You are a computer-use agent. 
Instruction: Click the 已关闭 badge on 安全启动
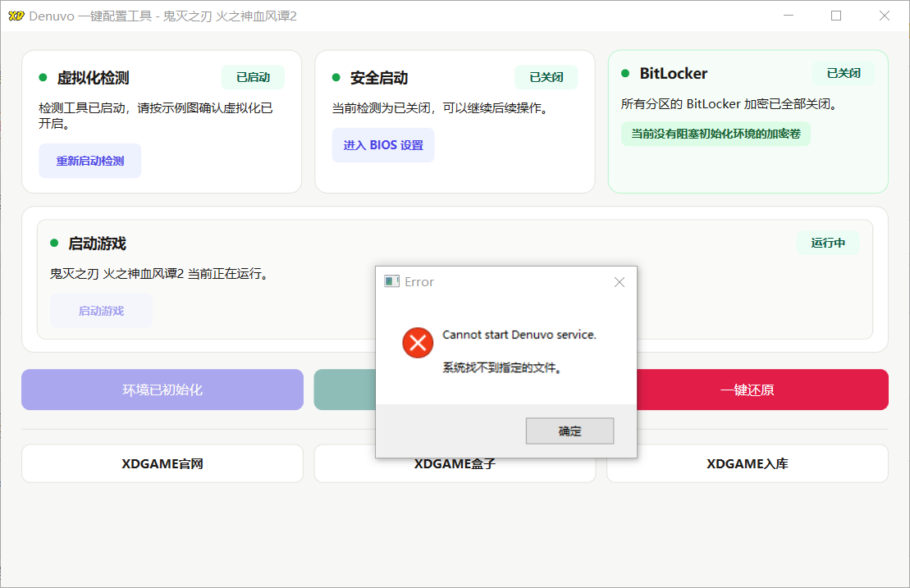click(546, 77)
